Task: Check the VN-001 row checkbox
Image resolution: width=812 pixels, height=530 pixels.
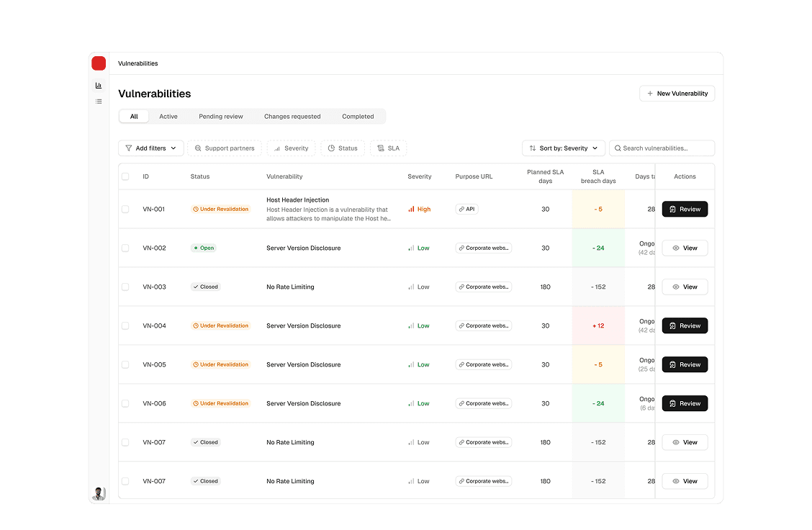Action: [x=125, y=210]
